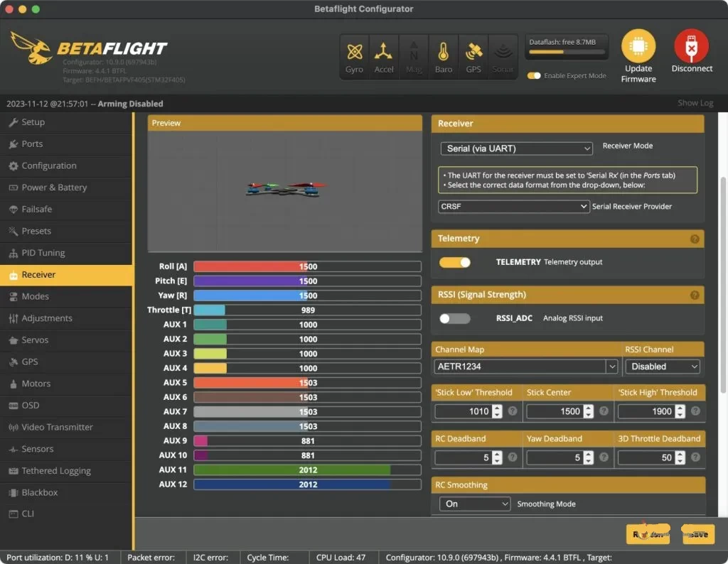Show help for Stick Low Threshold

point(513,411)
